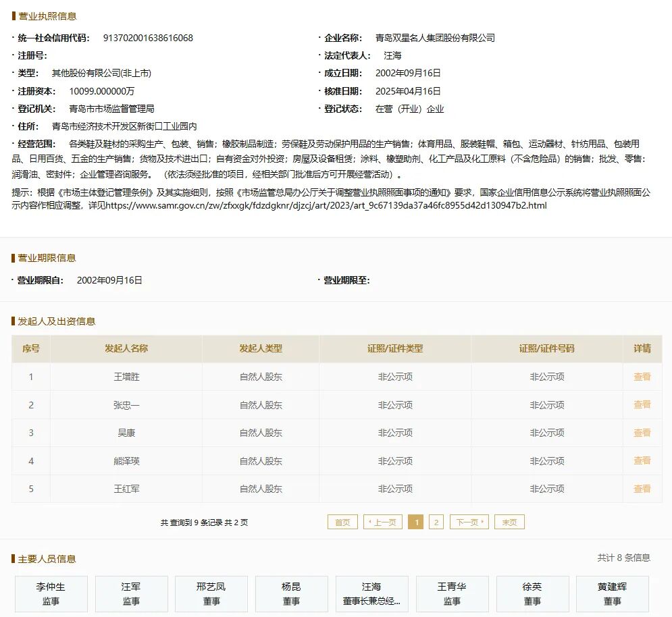The height and width of the screenshot is (617, 672).
Task: Click 序号 column header
Action: point(31,349)
